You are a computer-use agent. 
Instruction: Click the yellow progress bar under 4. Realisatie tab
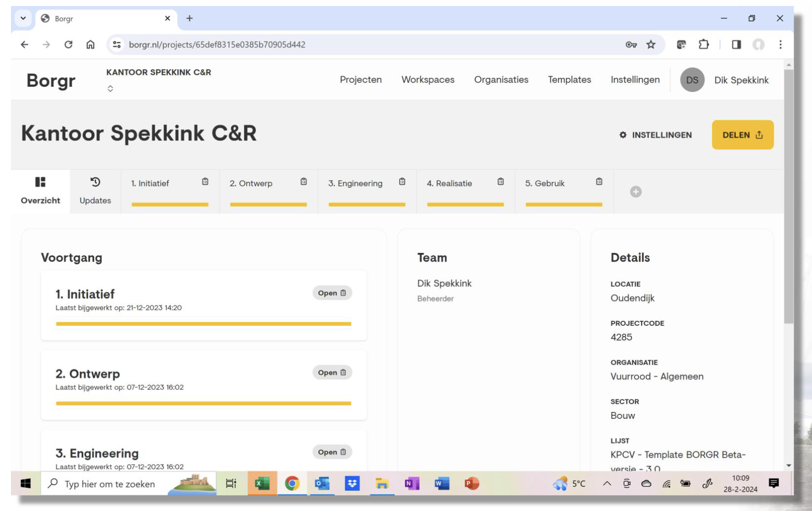(465, 204)
